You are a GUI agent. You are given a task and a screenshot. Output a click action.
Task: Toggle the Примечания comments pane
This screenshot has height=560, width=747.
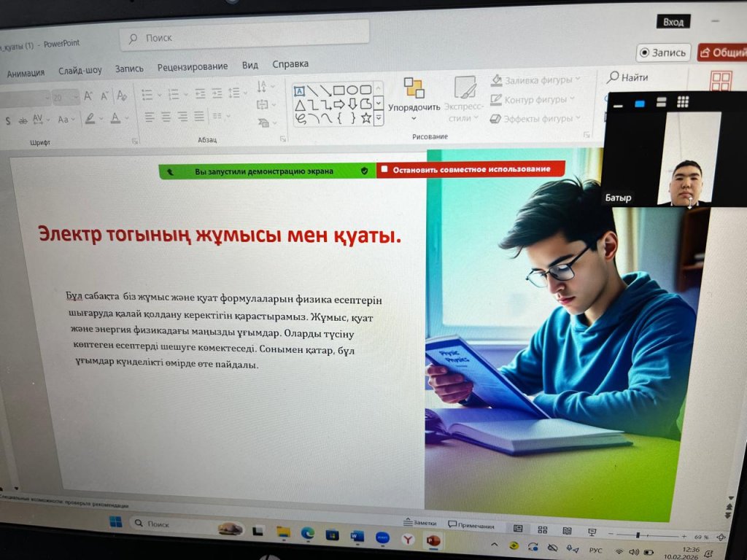coord(471,525)
